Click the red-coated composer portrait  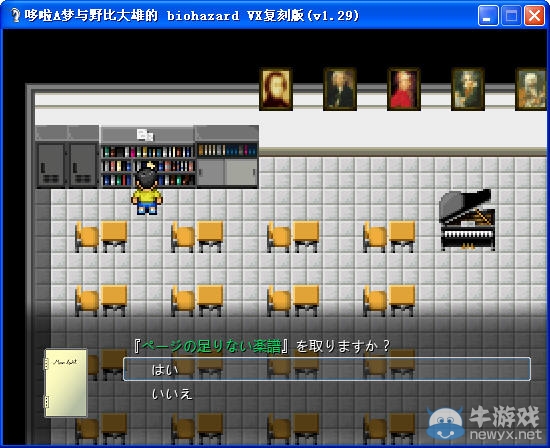point(404,89)
